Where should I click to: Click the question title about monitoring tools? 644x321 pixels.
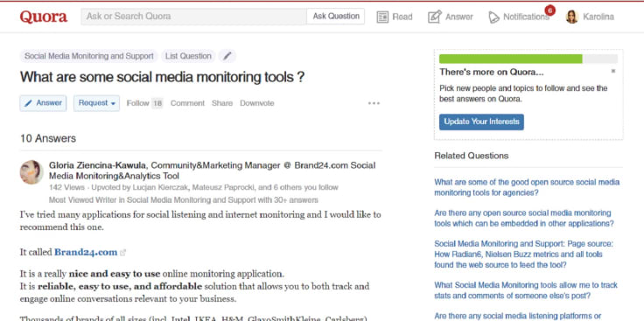(x=162, y=77)
